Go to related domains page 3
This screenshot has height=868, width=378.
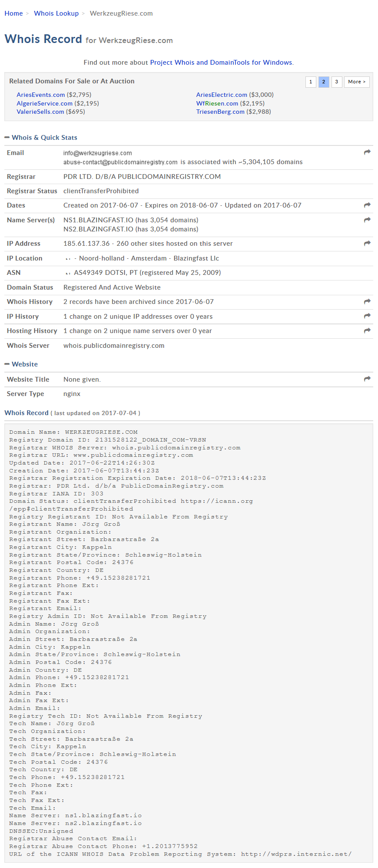click(x=336, y=82)
